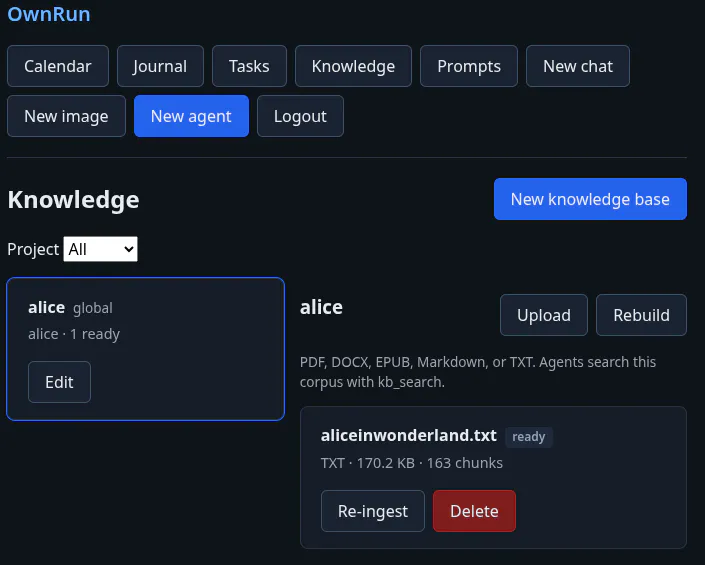Click the alice detail panel heading
Image resolution: width=705 pixels, height=565 pixels.
[321, 307]
